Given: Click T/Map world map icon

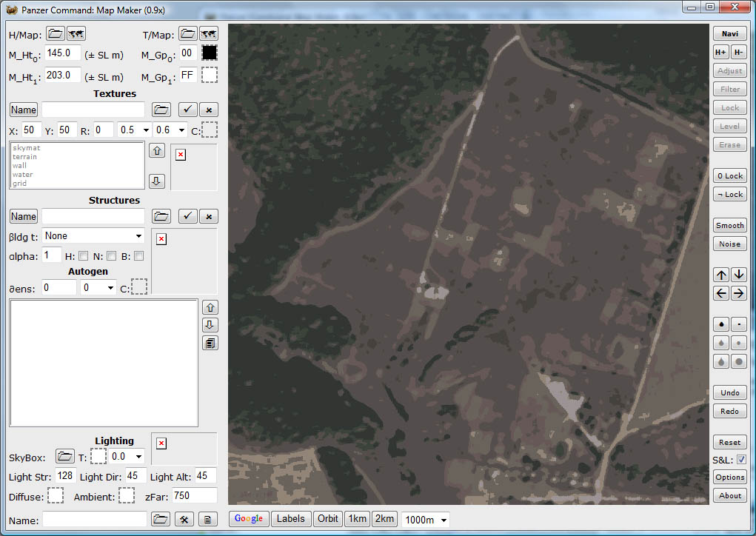Looking at the screenshot, I should 208,34.
